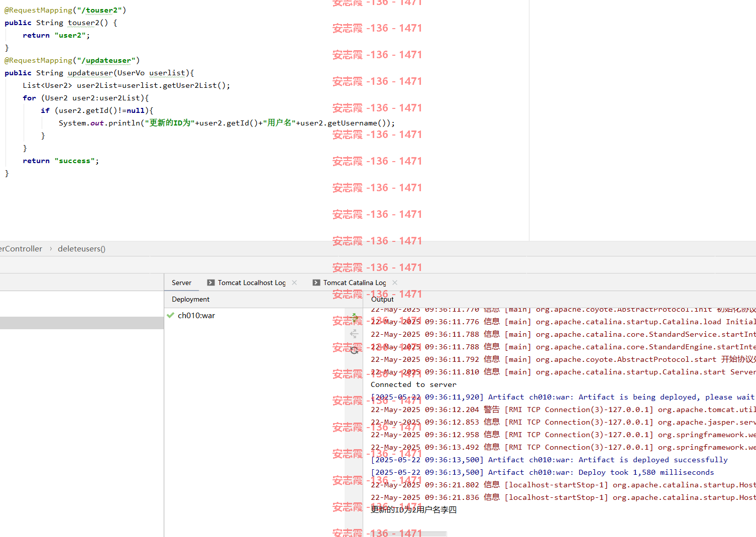Click the StandardService log line at 09:36:11.788
Image resolution: width=756 pixels, height=537 pixels.
coord(563,334)
